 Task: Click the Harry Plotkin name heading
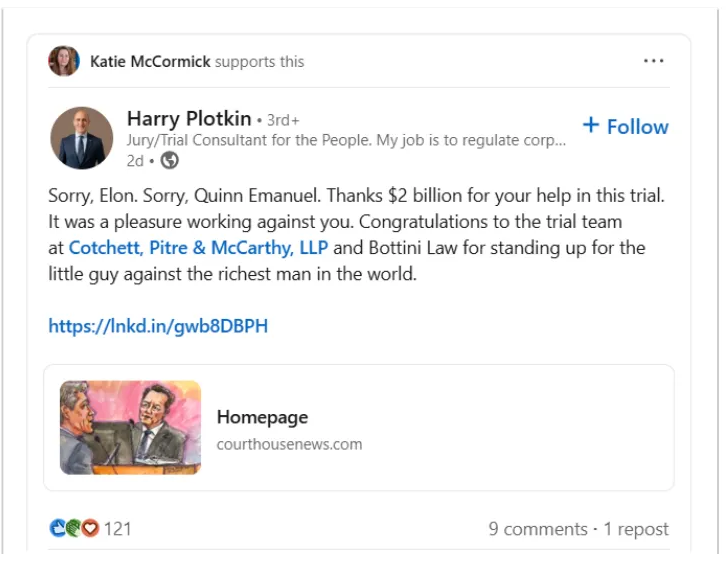(187, 119)
